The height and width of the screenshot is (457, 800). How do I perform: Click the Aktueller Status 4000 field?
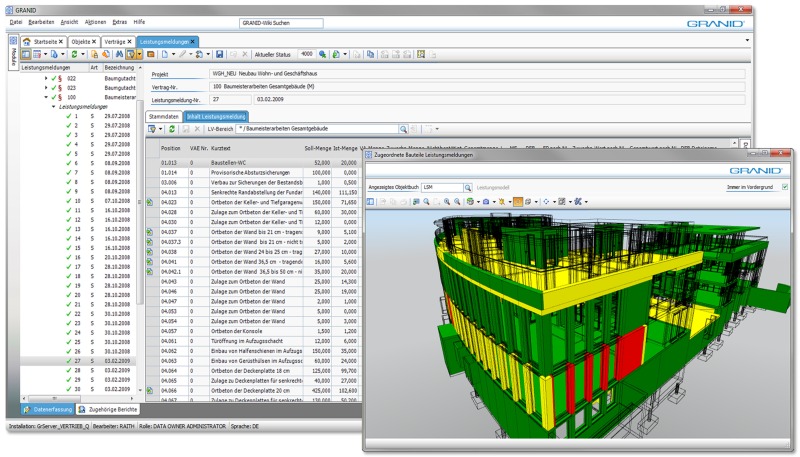(307, 54)
